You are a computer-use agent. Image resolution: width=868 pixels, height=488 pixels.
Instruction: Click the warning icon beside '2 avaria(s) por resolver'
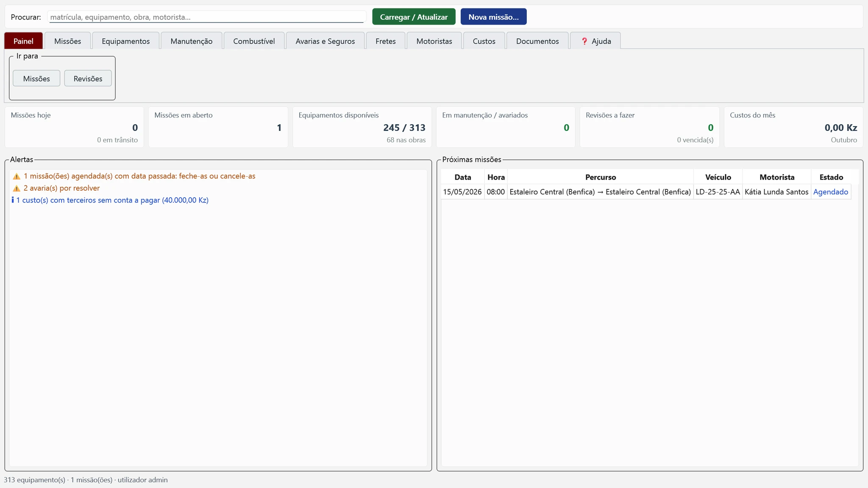coord(17,189)
